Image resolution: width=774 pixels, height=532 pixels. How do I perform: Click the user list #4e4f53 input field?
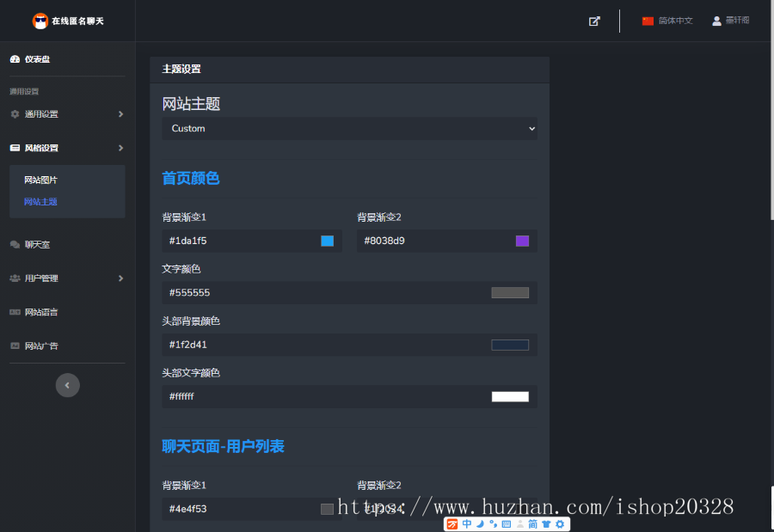coord(252,510)
